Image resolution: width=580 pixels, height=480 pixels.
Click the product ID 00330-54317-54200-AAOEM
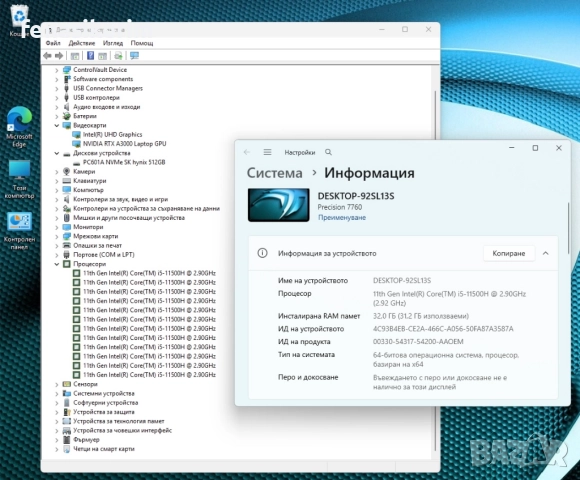418,342
